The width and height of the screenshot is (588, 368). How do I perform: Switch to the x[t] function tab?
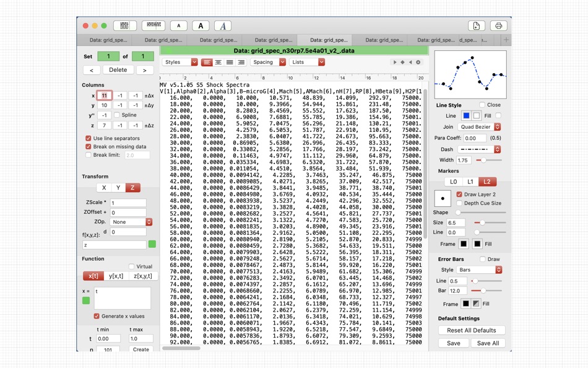[x=93, y=276]
